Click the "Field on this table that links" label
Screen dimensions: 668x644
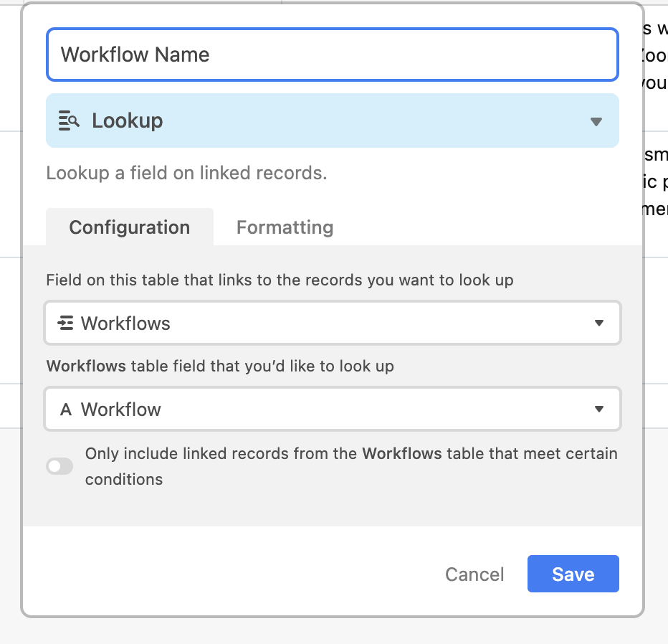tap(280, 280)
